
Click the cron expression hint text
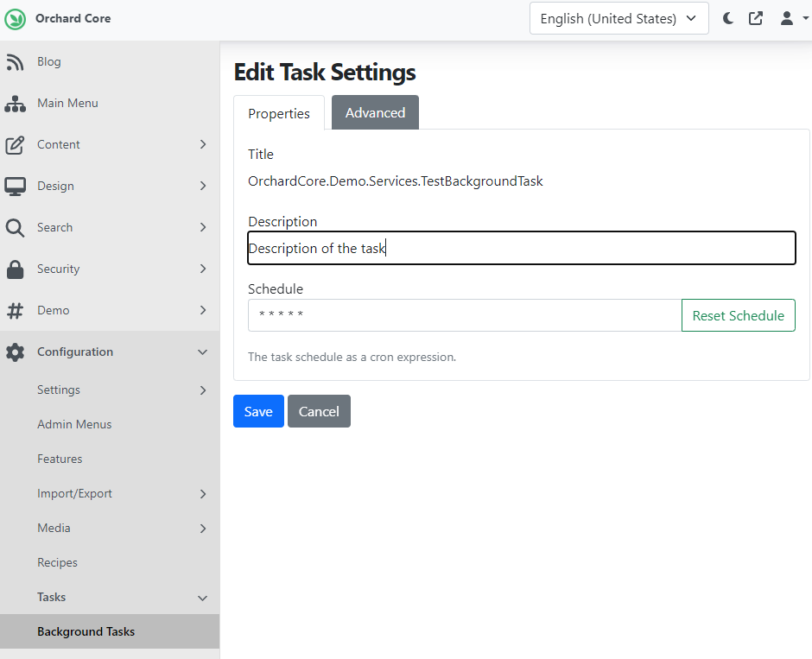click(x=352, y=358)
